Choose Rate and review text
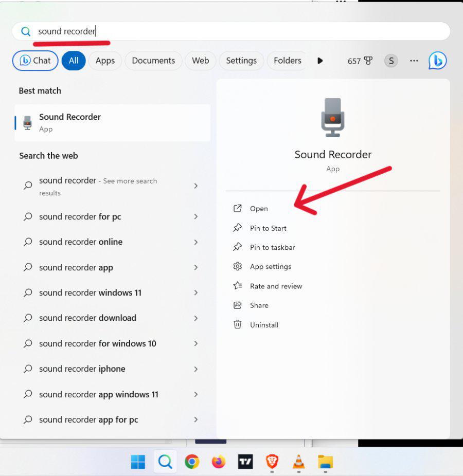 [x=276, y=286]
